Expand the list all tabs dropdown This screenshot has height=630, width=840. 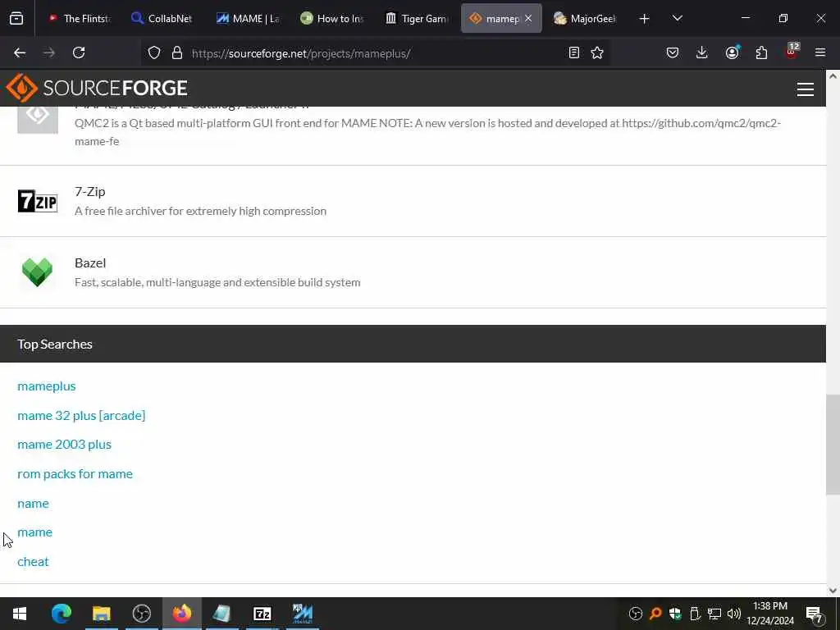(x=677, y=19)
